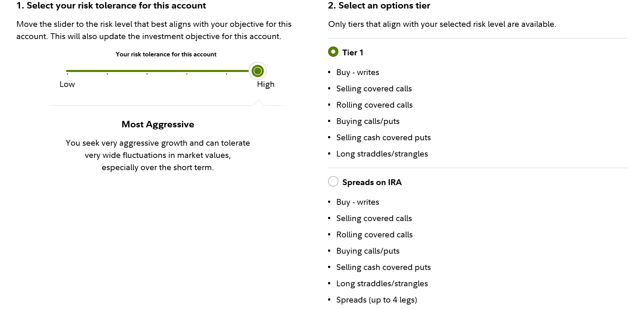Screen dimensions: 644x309
Task: Select the Tier 1 radio button
Action: click(x=333, y=52)
